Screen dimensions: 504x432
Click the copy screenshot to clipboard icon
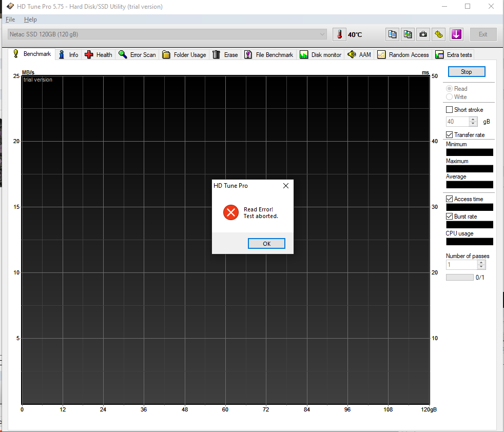point(408,34)
